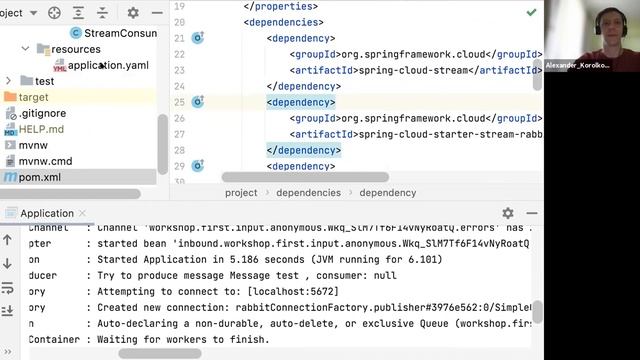Click 'Started Application in 5.186 seconds' log line

pos(270,260)
